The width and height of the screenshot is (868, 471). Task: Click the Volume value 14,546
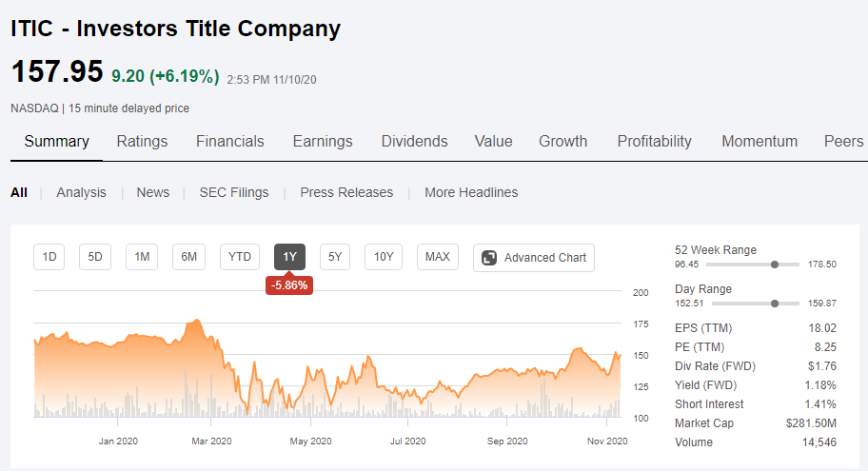819,442
